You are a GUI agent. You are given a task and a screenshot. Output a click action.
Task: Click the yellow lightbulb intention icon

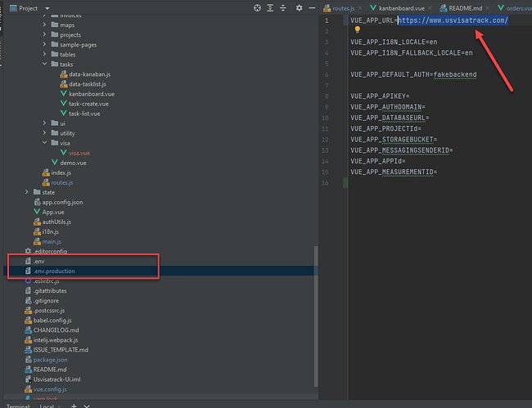coord(358,29)
